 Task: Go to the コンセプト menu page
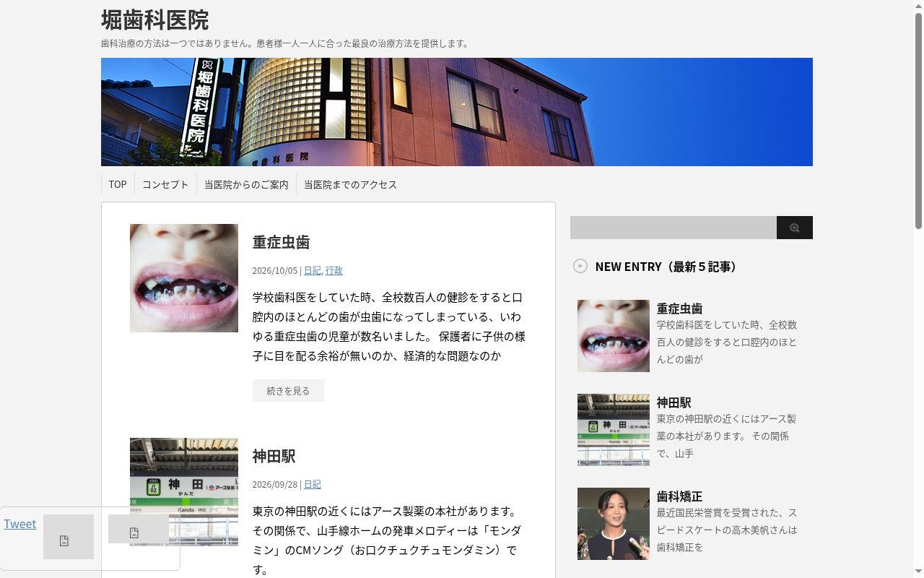tap(165, 184)
